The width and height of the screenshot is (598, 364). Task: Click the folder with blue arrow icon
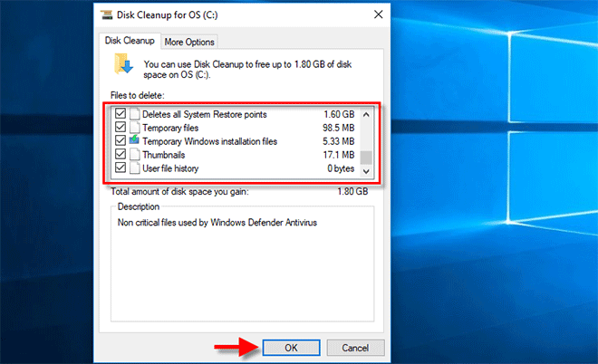pos(123,63)
